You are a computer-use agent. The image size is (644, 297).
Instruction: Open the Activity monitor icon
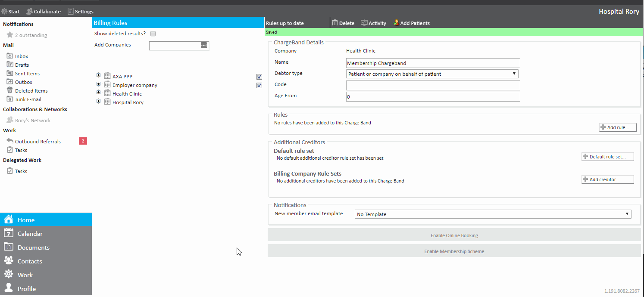(x=364, y=23)
